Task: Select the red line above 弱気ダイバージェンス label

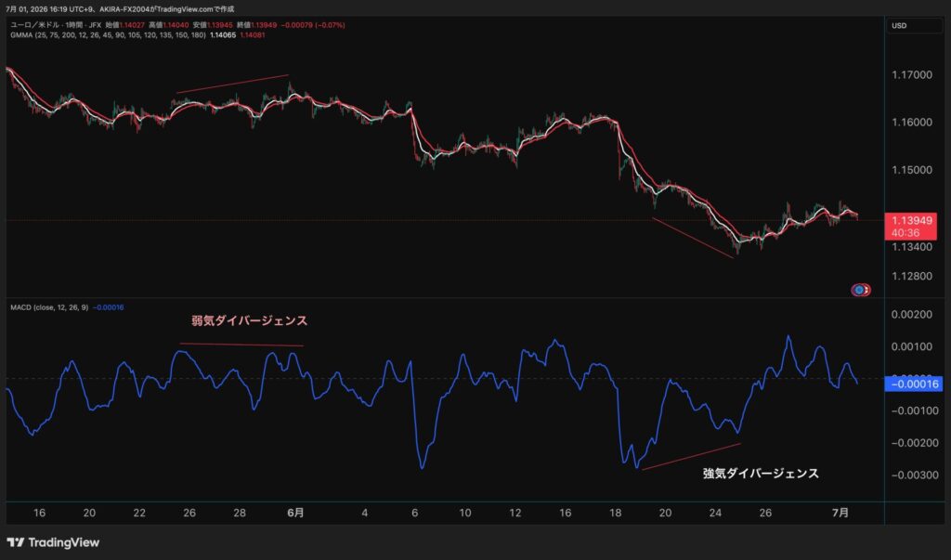Action: [x=241, y=345]
